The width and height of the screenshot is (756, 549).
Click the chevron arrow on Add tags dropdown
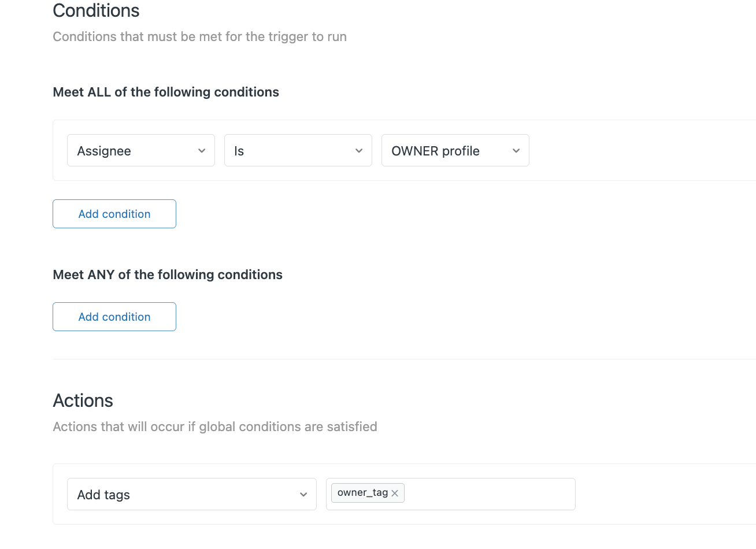point(303,495)
